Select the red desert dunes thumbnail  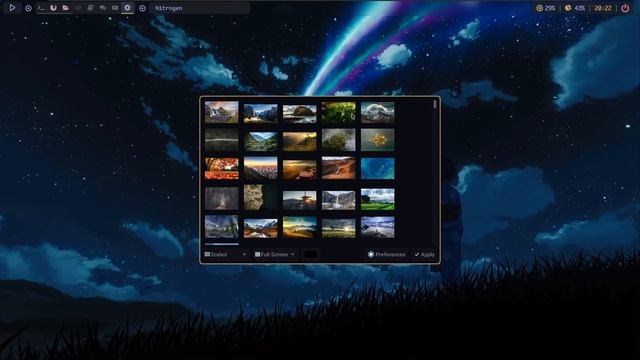click(338, 168)
